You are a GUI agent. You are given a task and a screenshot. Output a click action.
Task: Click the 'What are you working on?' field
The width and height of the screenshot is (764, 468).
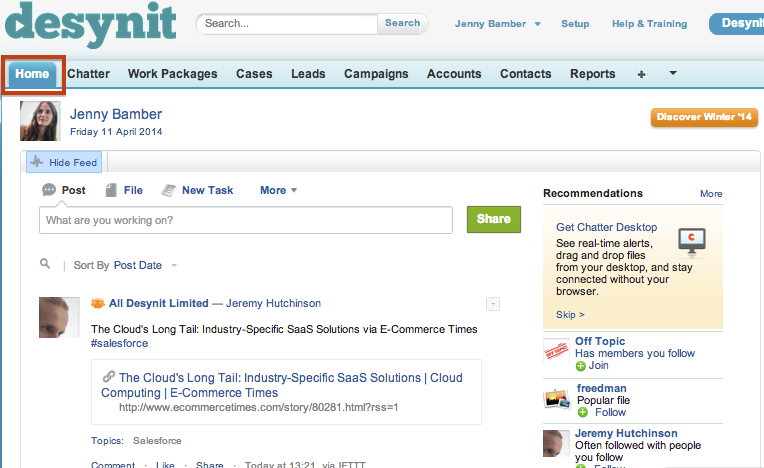246,220
